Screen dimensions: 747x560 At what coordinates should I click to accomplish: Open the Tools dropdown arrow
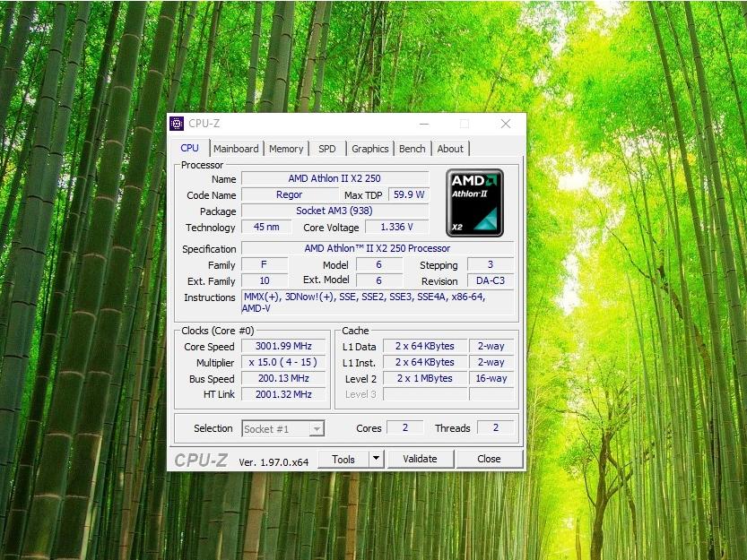[x=376, y=459]
